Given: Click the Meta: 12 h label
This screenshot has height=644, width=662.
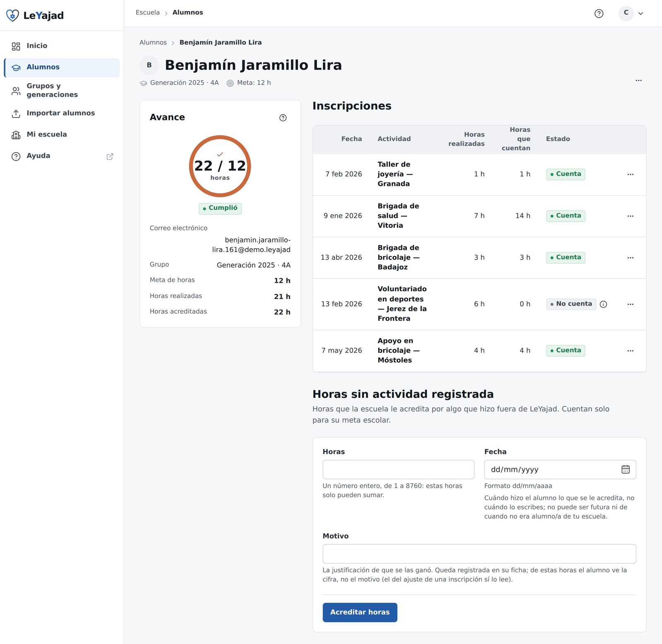Looking at the screenshot, I should (x=254, y=83).
